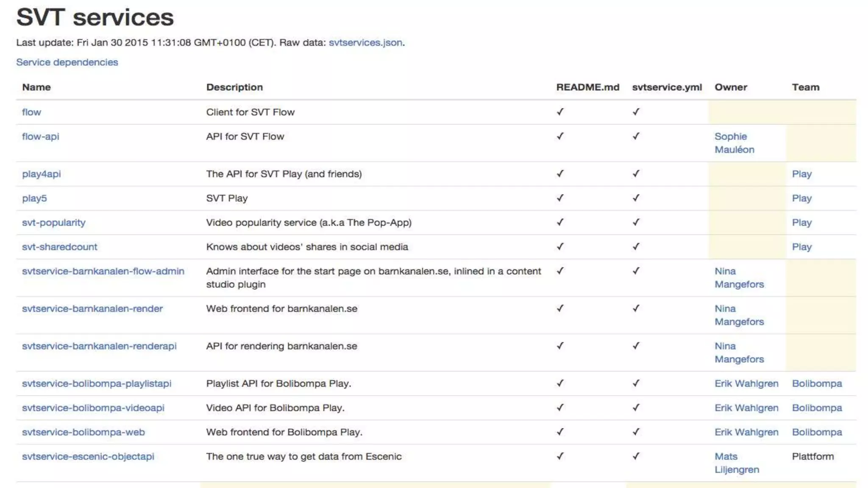Open the svtservice-escenic-objectapi link
The width and height of the screenshot is (868, 488).
(x=88, y=457)
